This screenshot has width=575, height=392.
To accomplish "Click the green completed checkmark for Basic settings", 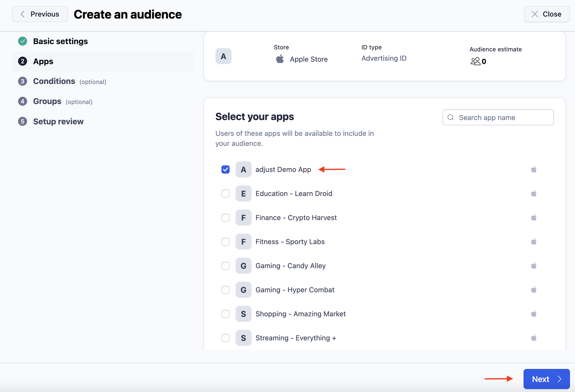I will tap(23, 41).
